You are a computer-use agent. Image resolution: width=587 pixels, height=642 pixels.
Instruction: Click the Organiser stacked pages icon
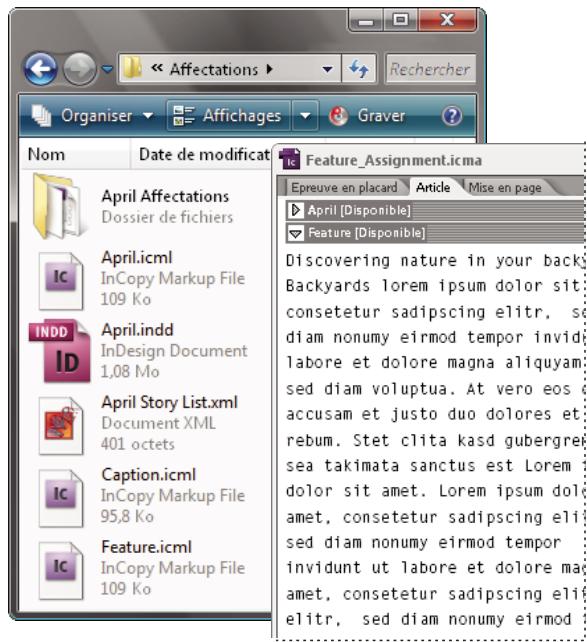coord(41,116)
